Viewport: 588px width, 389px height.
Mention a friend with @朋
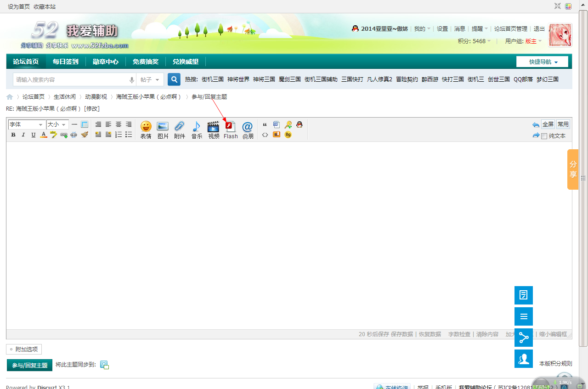[248, 130]
